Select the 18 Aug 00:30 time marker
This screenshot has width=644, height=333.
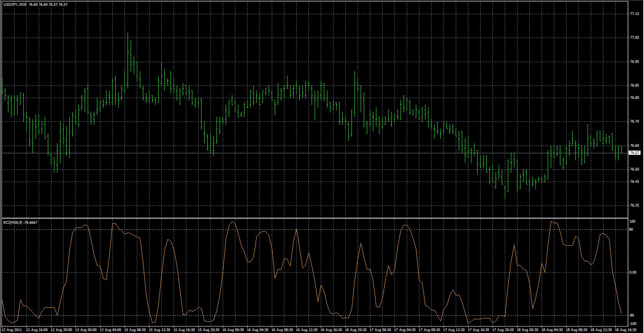coord(528,330)
